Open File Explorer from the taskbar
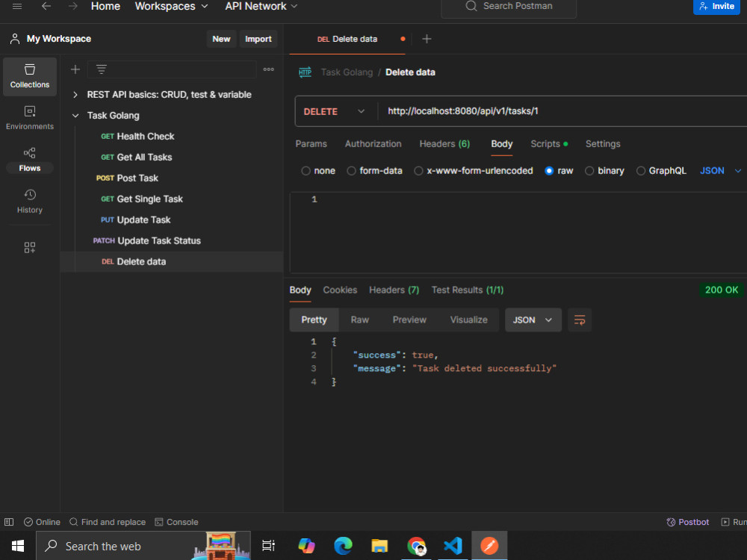Image resolution: width=747 pixels, height=560 pixels. tap(379, 546)
